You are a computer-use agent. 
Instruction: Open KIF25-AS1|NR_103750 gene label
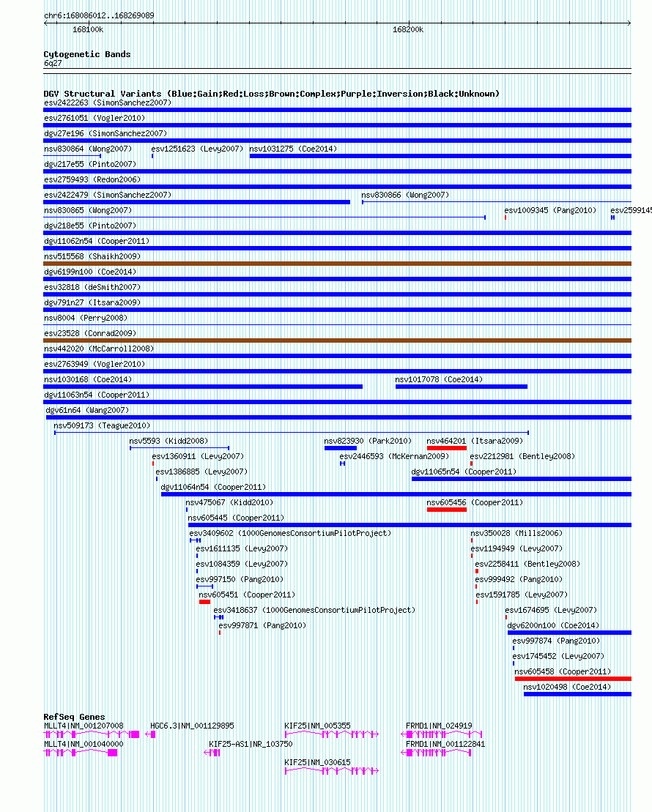tap(251, 744)
